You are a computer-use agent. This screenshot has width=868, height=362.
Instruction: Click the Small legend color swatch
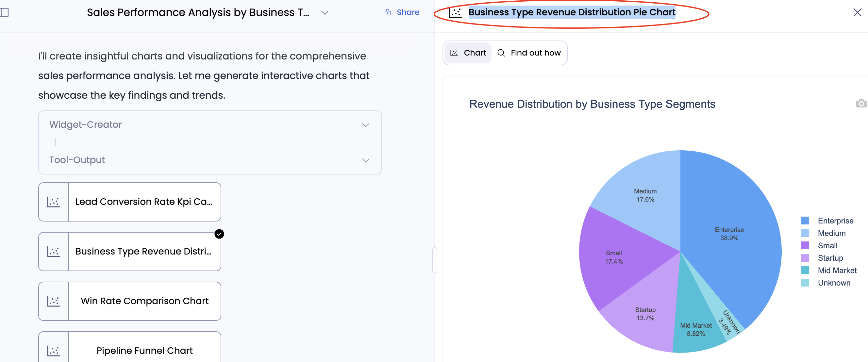click(805, 245)
